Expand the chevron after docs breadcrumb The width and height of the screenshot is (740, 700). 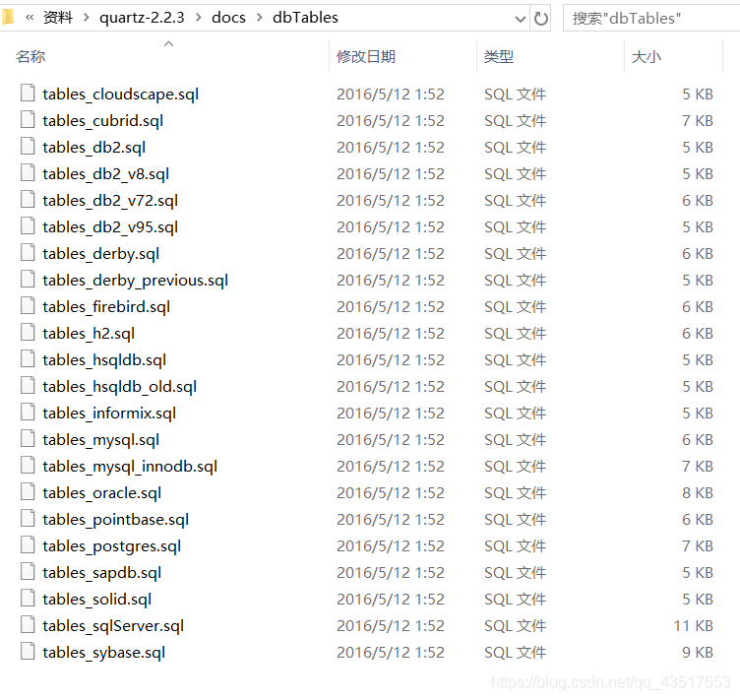259,18
